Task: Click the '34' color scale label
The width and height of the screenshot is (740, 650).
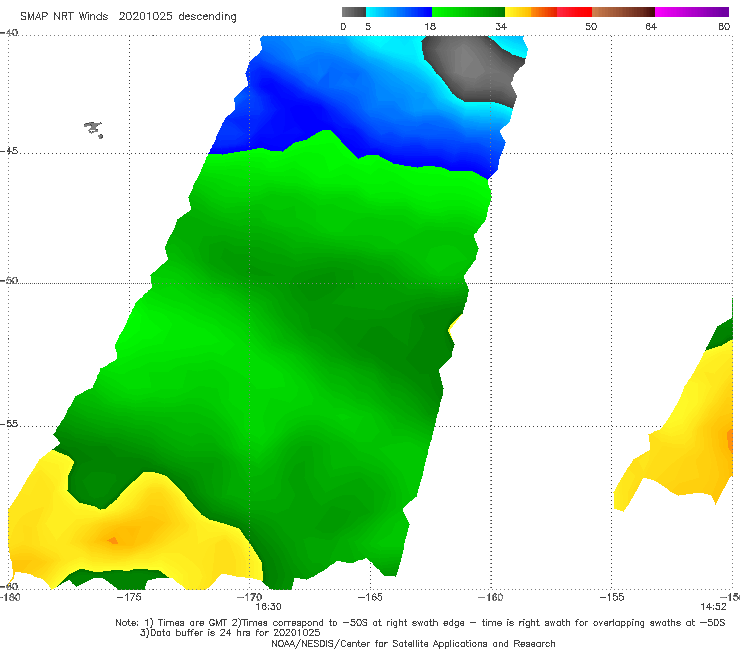Action: [x=501, y=26]
